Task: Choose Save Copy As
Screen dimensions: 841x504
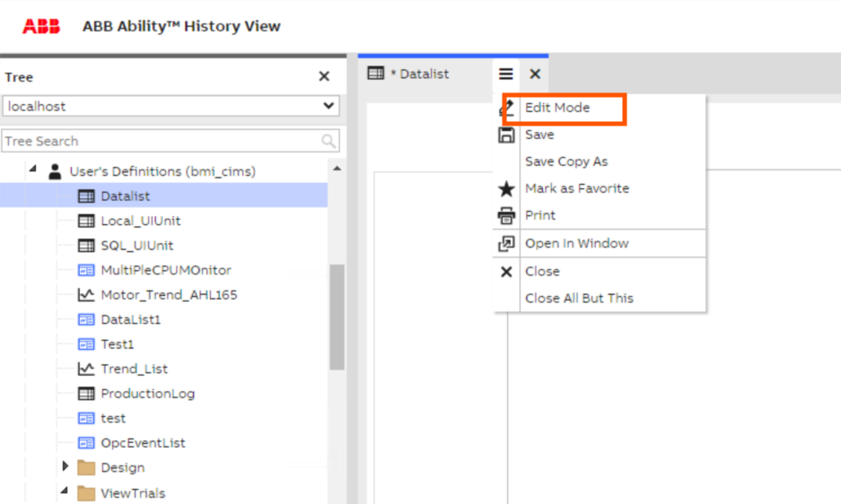Action: click(566, 161)
